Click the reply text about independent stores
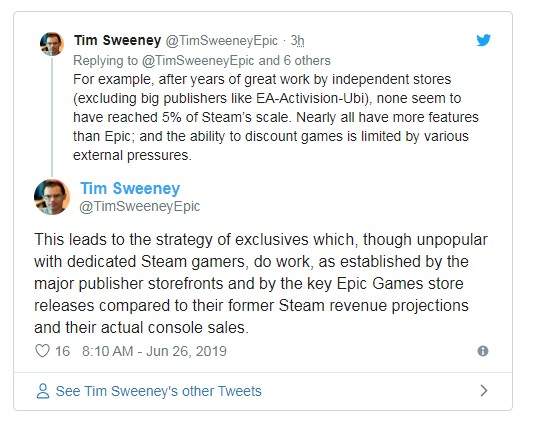This screenshot has width=535, height=422. 276,117
